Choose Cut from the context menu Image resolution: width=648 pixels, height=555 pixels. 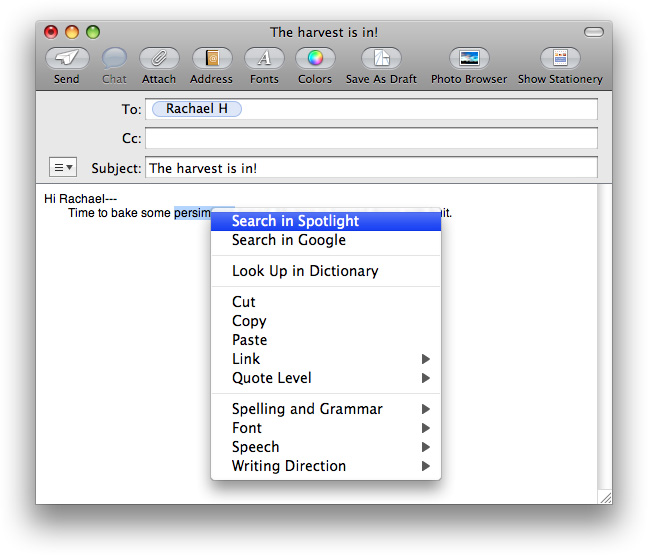coord(326,302)
